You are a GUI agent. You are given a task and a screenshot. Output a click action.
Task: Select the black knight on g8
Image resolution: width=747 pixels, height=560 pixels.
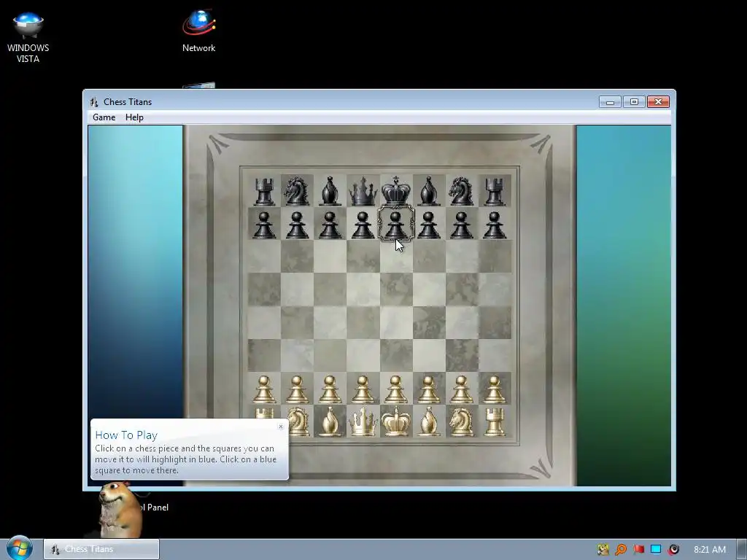point(462,191)
